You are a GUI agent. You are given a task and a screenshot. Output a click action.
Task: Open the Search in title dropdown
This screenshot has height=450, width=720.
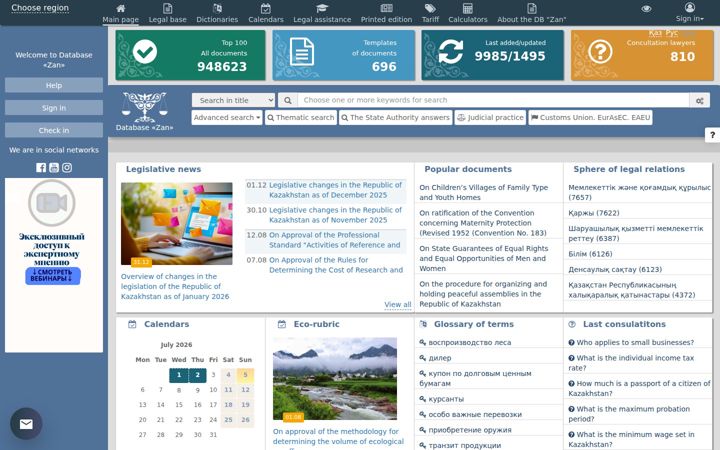(233, 100)
